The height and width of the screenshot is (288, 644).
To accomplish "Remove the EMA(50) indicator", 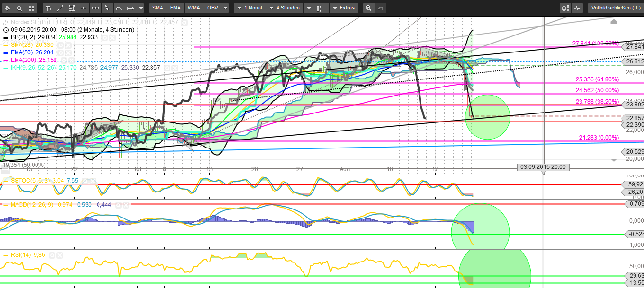I will click(x=69, y=53).
